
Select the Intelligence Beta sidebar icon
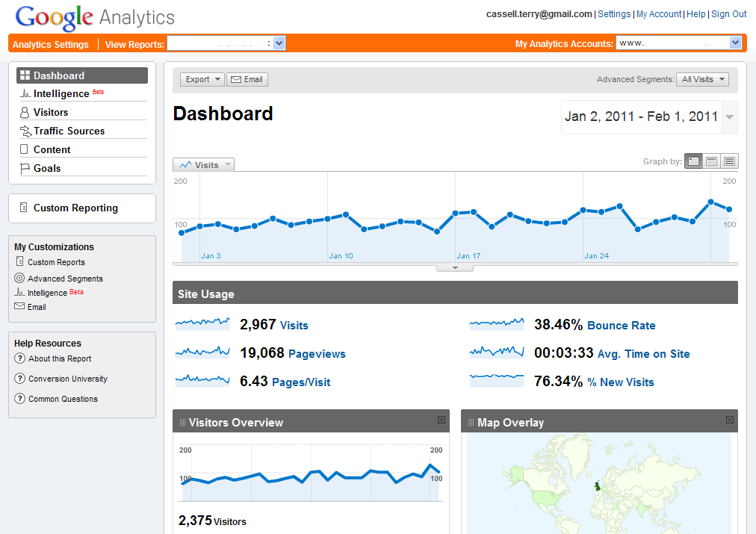[x=25, y=93]
